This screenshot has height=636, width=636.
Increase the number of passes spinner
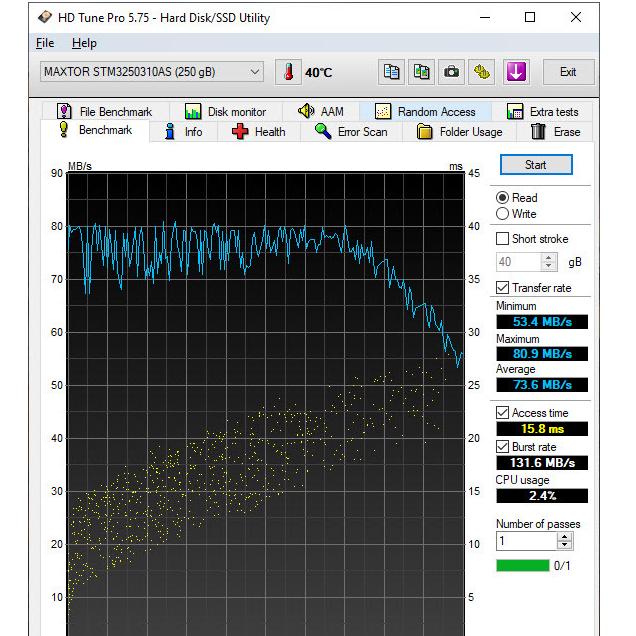pos(565,536)
